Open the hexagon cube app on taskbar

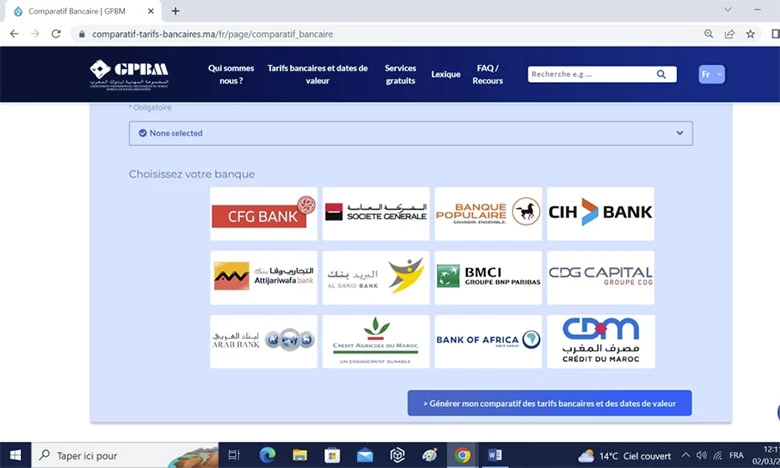397,455
